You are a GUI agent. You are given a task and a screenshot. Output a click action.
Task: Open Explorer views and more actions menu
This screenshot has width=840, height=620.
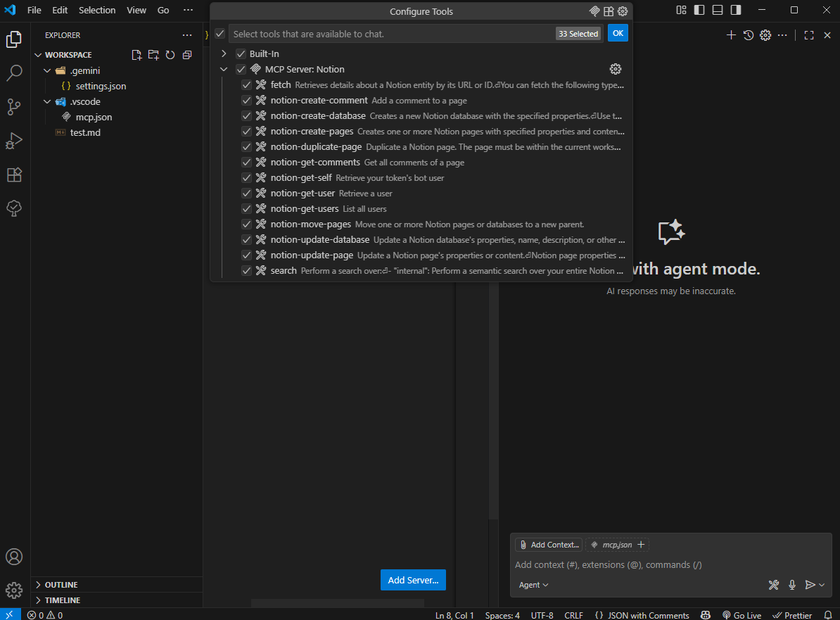(187, 34)
